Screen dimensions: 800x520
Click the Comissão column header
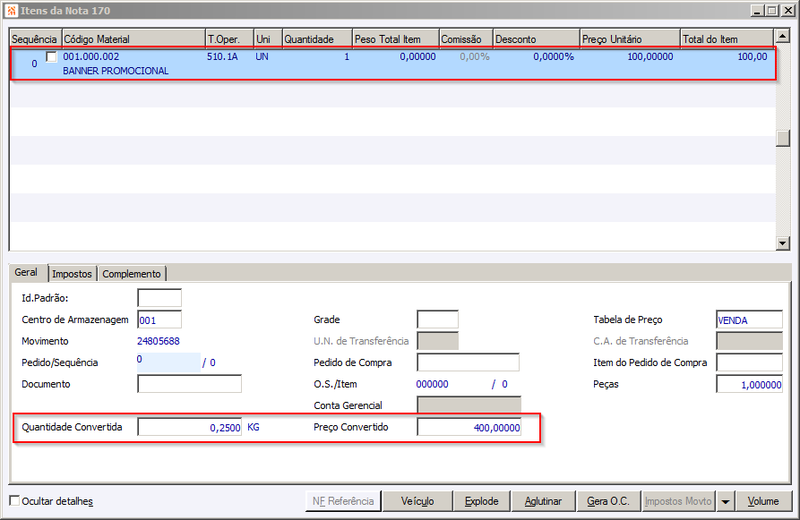pyautogui.click(x=466, y=39)
